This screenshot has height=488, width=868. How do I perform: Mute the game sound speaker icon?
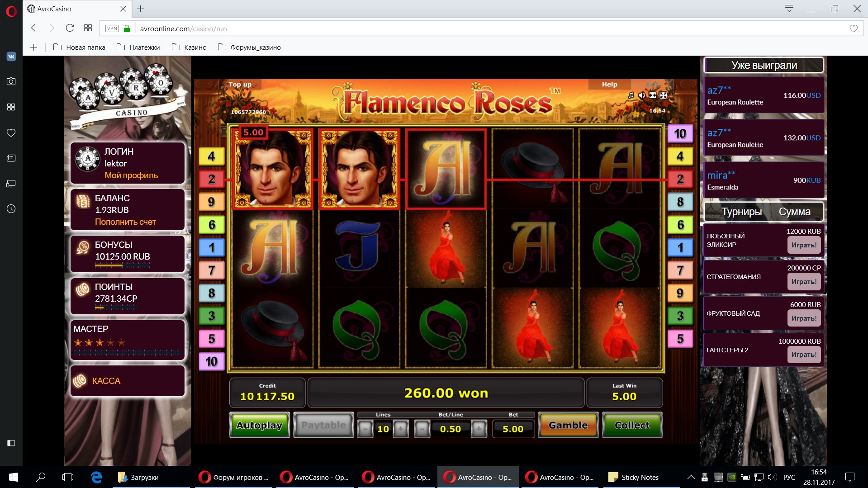(x=642, y=95)
